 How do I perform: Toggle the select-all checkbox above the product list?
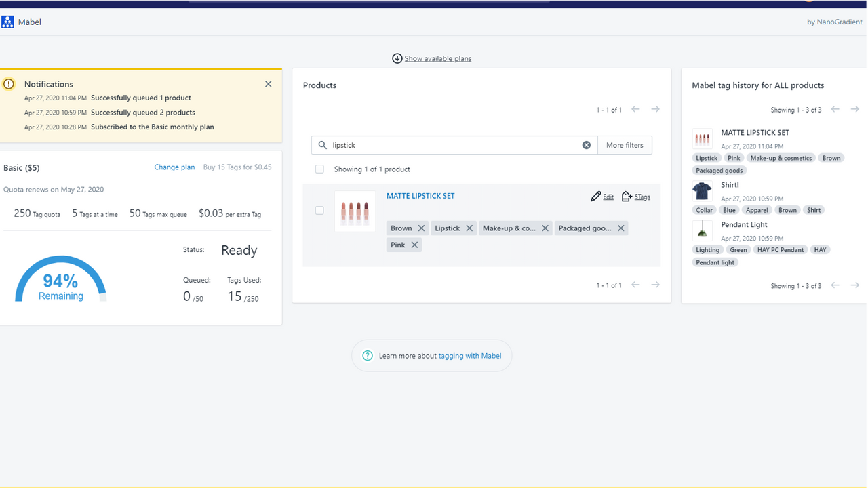click(x=319, y=169)
